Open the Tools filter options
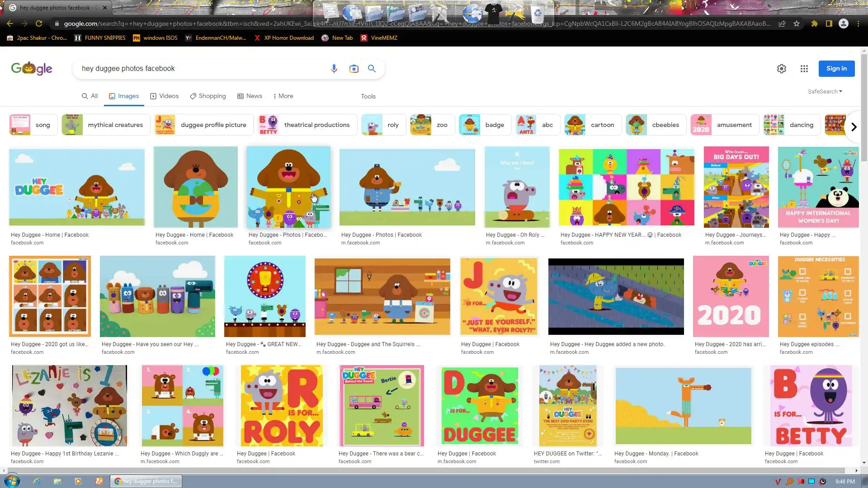The width and height of the screenshot is (868, 488). pyautogui.click(x=368, y=97)
